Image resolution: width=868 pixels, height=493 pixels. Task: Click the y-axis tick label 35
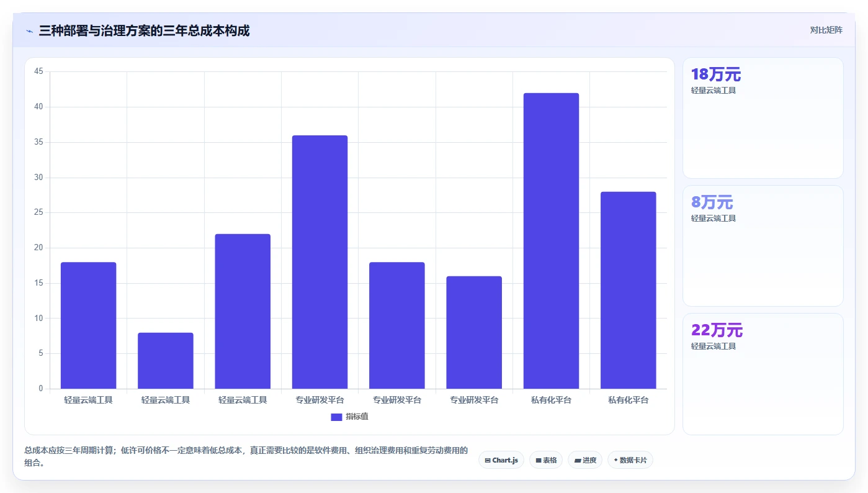click(38, 142)
